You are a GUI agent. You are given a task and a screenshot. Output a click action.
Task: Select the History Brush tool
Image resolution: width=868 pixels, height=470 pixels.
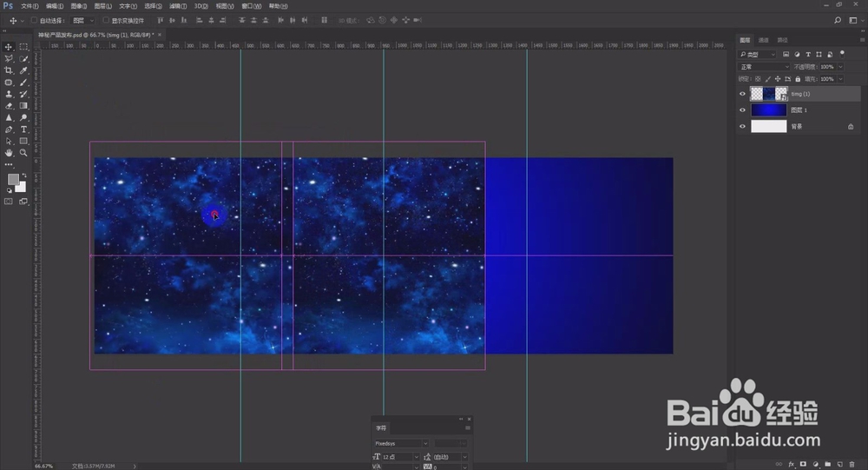23,94
